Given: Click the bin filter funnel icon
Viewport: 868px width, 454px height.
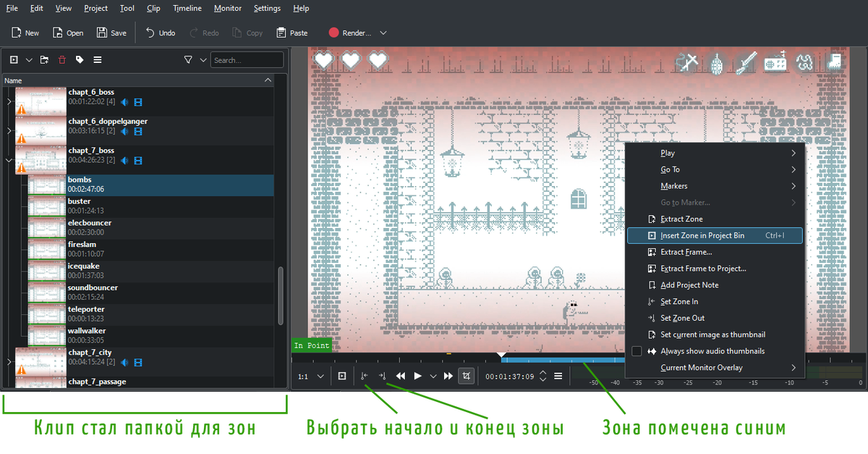Looking at the screenshot, I should click(x=188, y=60).
